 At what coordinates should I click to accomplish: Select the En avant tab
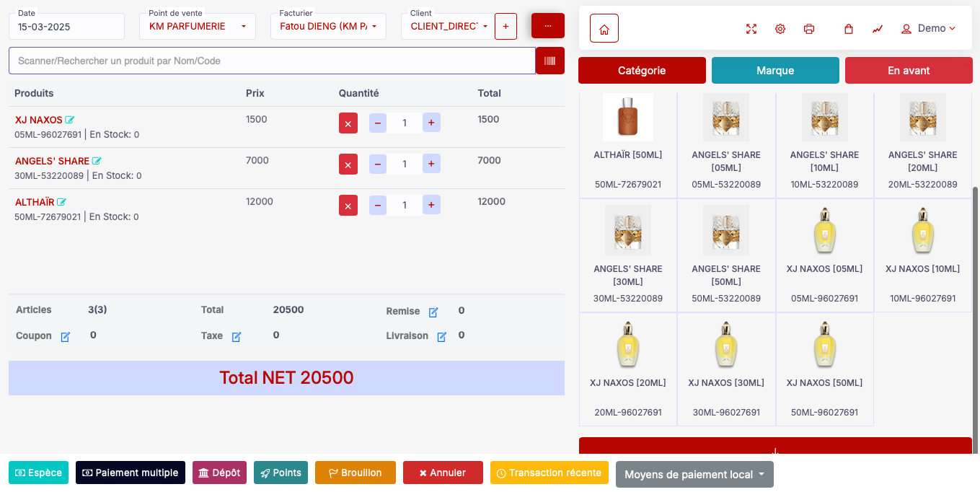pos(909,71)
